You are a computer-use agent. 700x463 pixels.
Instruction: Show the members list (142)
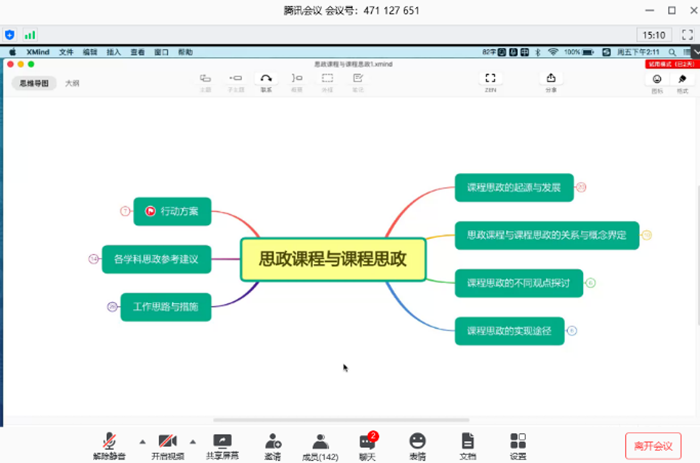tap(320, 444)
